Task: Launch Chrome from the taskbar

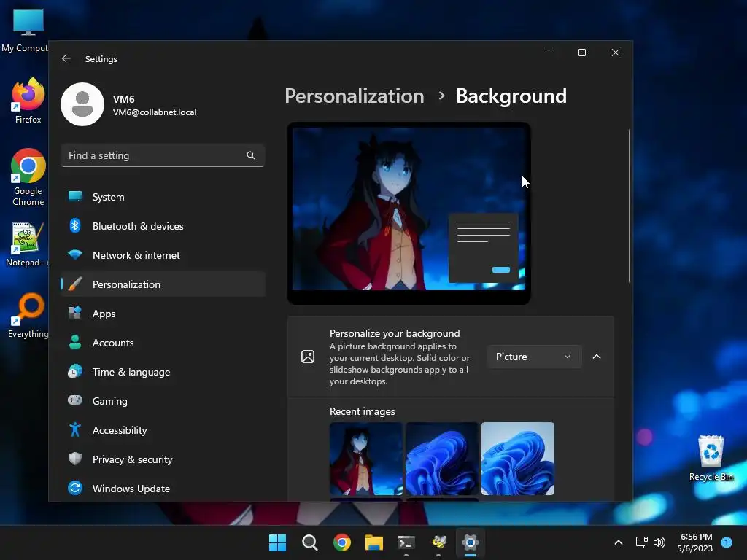Action: [342, 542]
